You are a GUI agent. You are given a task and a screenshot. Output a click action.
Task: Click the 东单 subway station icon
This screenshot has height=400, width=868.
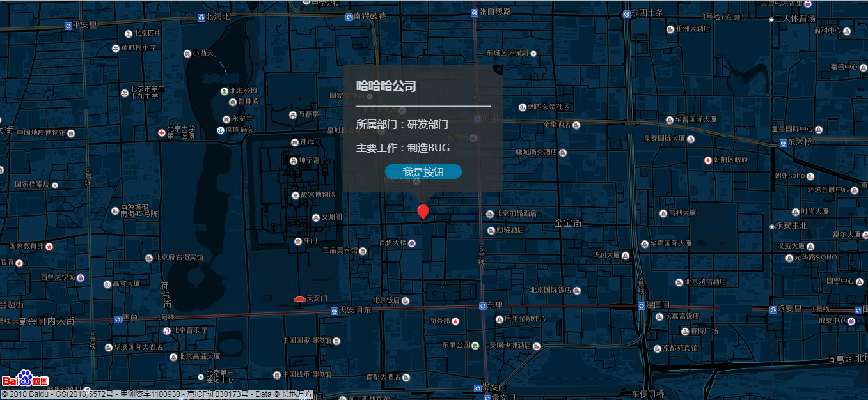[x=482, y=305]
